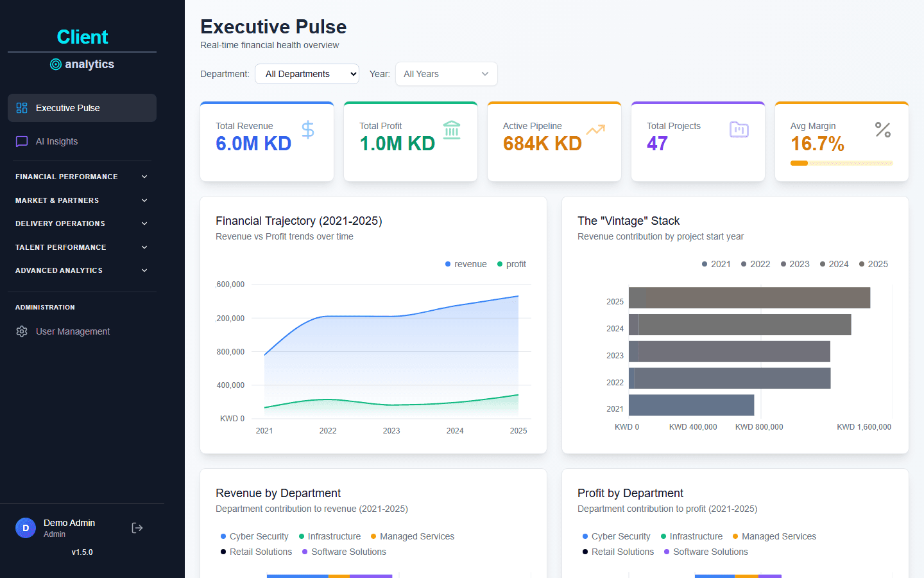Toggle 2024 in the Vintage Stack legend
Screen dimensions: 924x578
[x=834, y=264]
